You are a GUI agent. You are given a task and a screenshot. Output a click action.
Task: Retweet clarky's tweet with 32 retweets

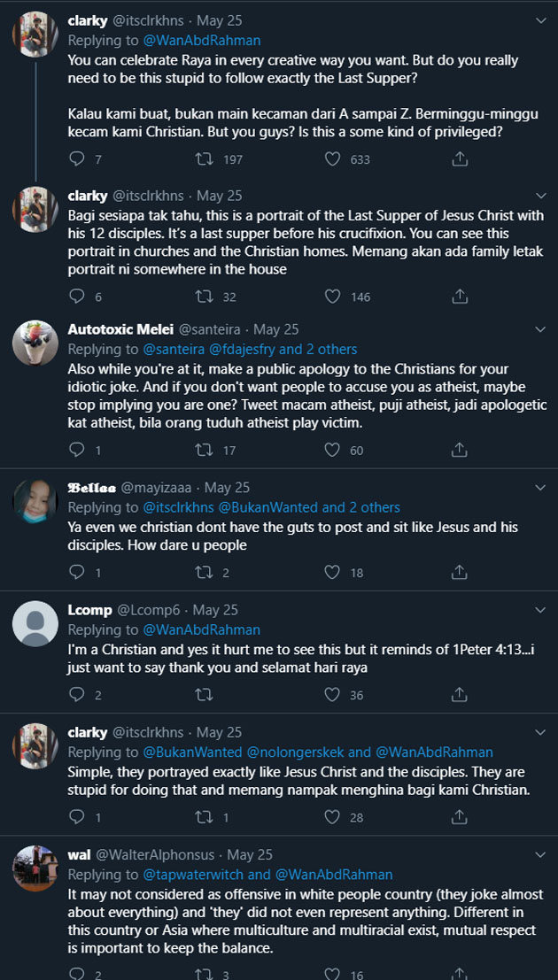coord(204,297)
